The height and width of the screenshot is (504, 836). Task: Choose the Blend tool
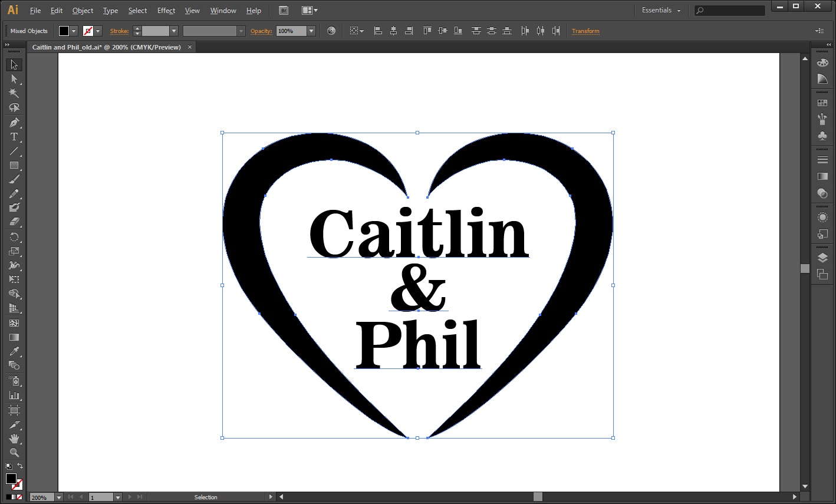point(14,365)
